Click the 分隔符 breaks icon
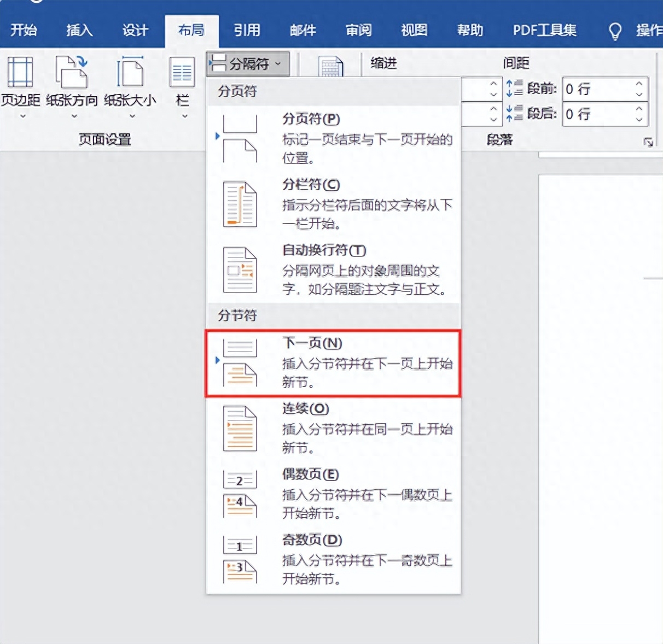 point(218,63)
